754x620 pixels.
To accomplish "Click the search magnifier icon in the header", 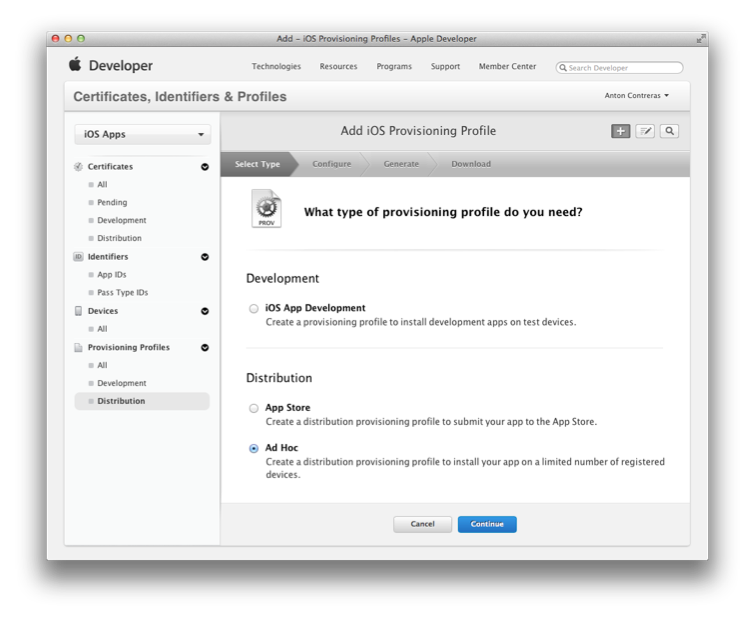I will pos(670,131).
